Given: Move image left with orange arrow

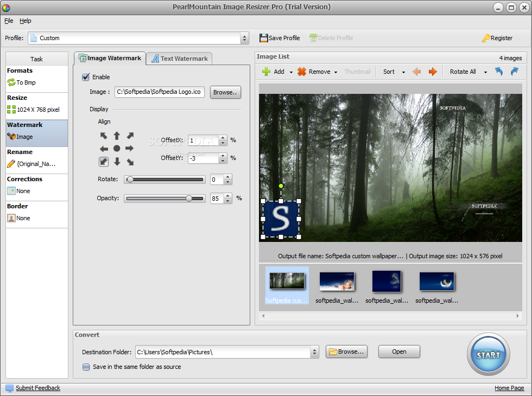Looking at the screenshot, I should click(x=417, y=72).
